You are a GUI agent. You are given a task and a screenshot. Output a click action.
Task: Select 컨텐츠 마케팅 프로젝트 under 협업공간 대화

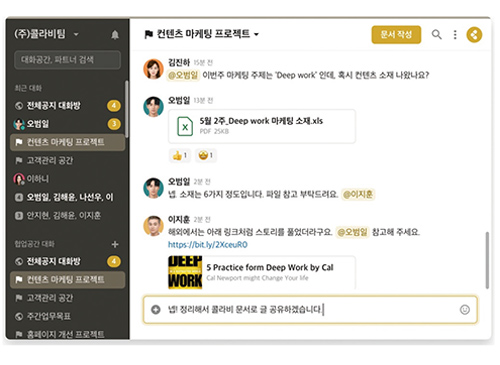click(67, 280)
